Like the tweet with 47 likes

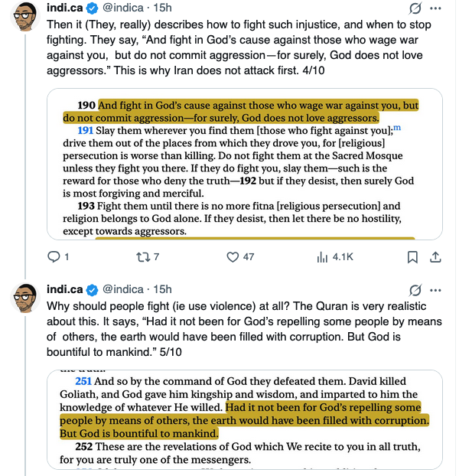tap(233, 257)
